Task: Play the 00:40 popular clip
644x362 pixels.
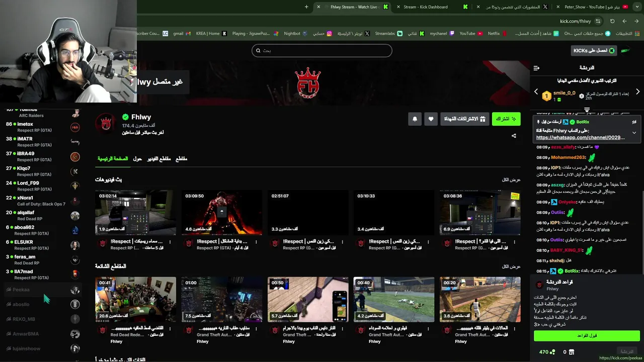Action: 394,299
